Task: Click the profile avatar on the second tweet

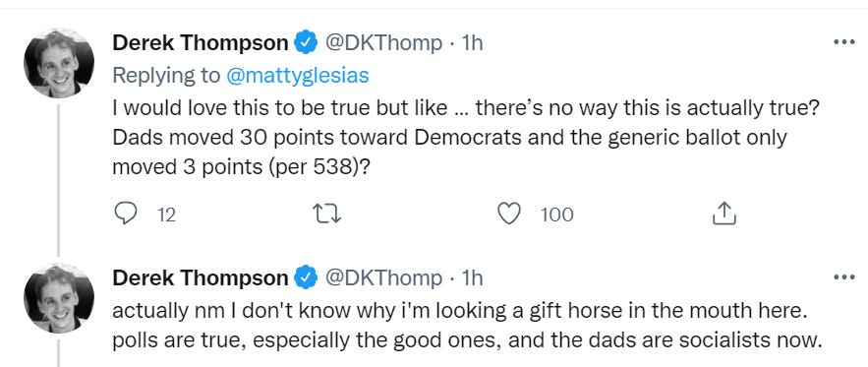Action: (59, 298)
